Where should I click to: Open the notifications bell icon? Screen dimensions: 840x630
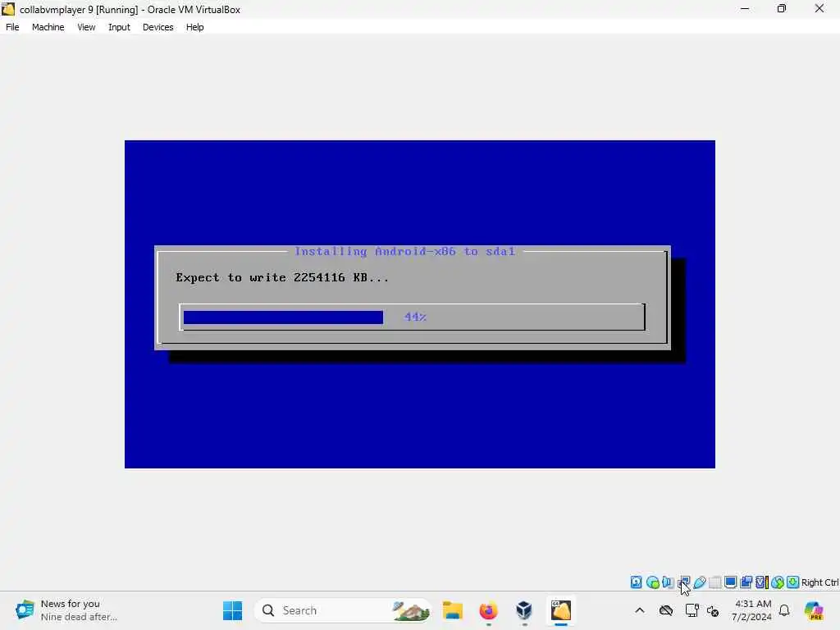tap(784, 610)
